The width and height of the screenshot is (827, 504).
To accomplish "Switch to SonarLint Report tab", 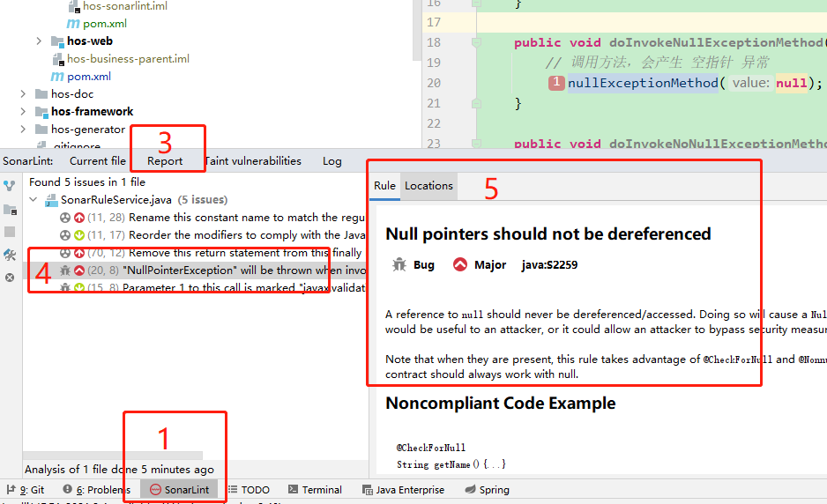I will [x=165, y=160].
